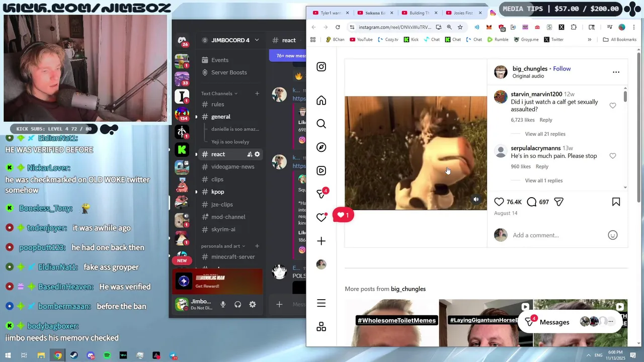Switch to Josies First tab
644x362 pixels.
pos(463,13)
